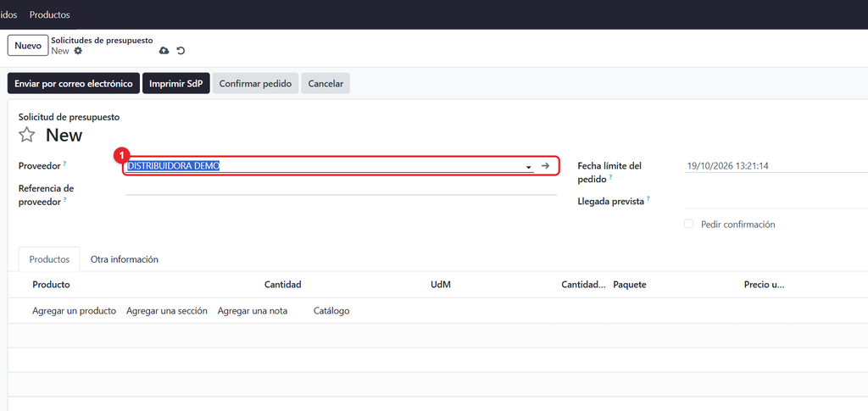Click the Proveedor help question mark
868x411 pixels.
[64, 164]
